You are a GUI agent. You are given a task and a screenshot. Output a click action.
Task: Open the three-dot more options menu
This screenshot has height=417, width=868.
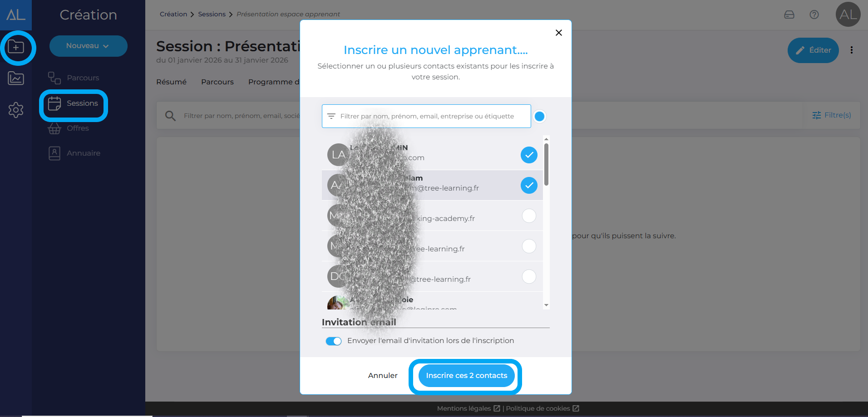[x=852, y=50]
